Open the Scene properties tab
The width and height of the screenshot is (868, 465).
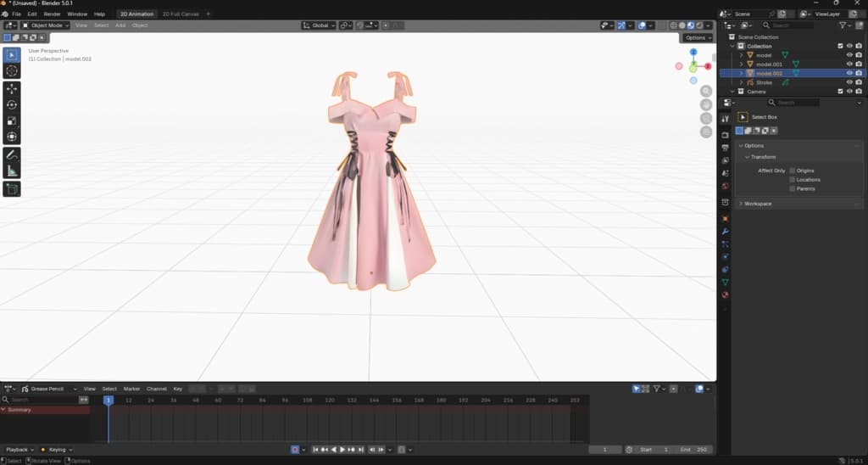pyautogui.click(x=726, y=173)
